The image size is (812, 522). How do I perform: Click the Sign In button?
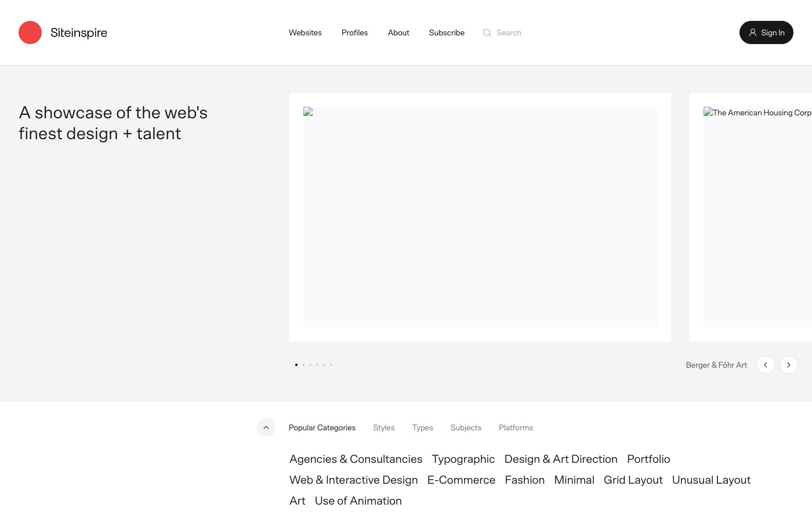(766, 32)
